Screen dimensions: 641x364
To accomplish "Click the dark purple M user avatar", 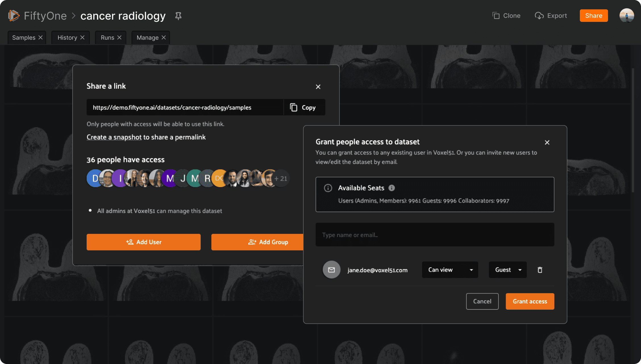I will [x=170, y=178].
